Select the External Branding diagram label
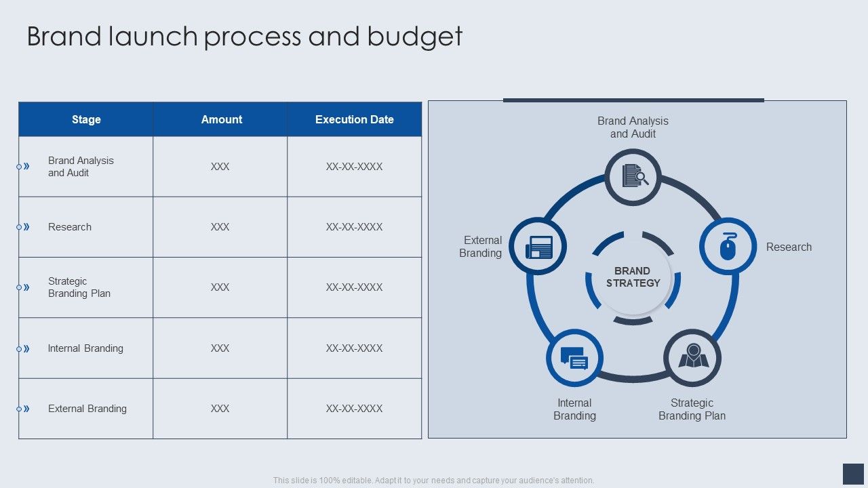The width and height of the screenshot is (868, 488). tap(481, 247)
